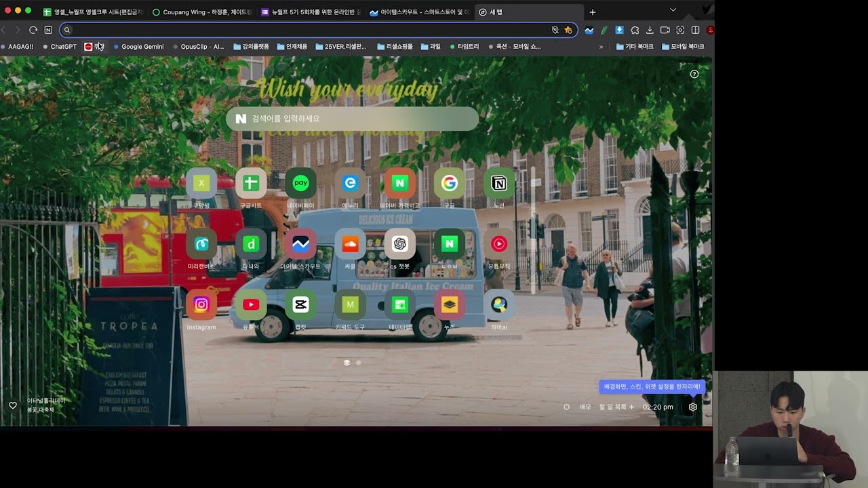Open the AAGAG!! bookmark
The width and height of the screenshot is (868, 488).
(x=17, y=47)
